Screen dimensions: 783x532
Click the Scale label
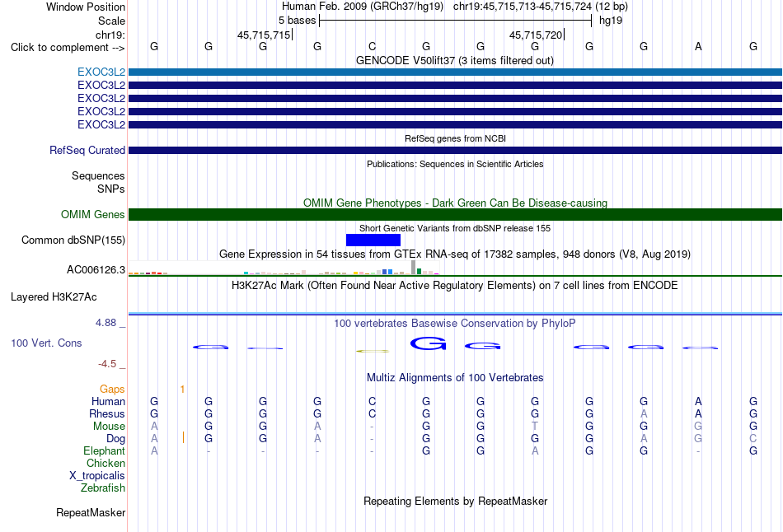111,21
